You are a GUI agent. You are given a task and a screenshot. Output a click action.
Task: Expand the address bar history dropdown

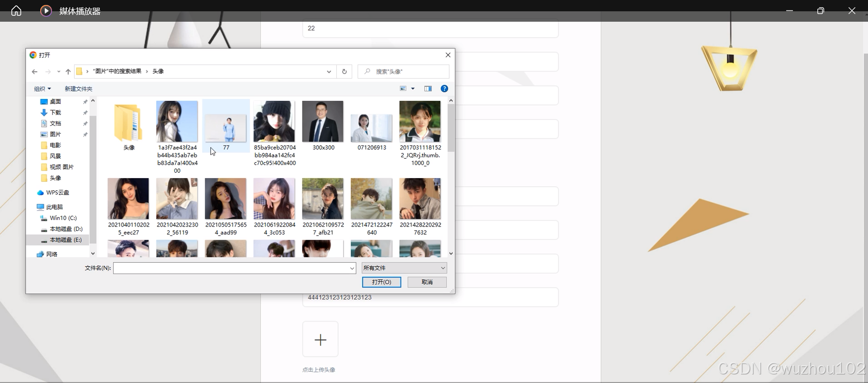tap(329, 71)
